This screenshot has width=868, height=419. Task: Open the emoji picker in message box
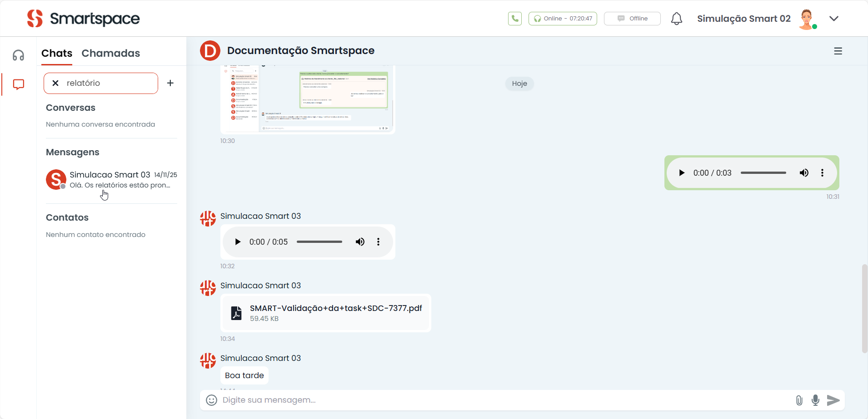tap(211, 400)
